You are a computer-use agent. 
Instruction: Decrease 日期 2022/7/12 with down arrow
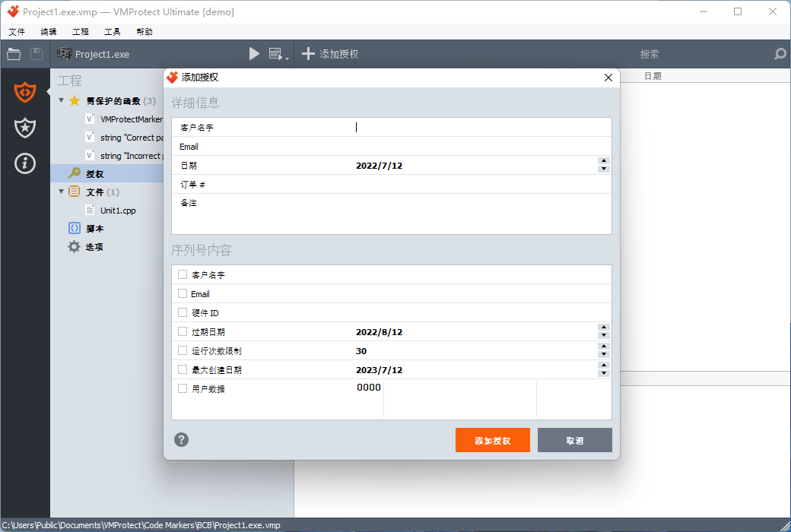pyautogui.click(x=604, y=169)
